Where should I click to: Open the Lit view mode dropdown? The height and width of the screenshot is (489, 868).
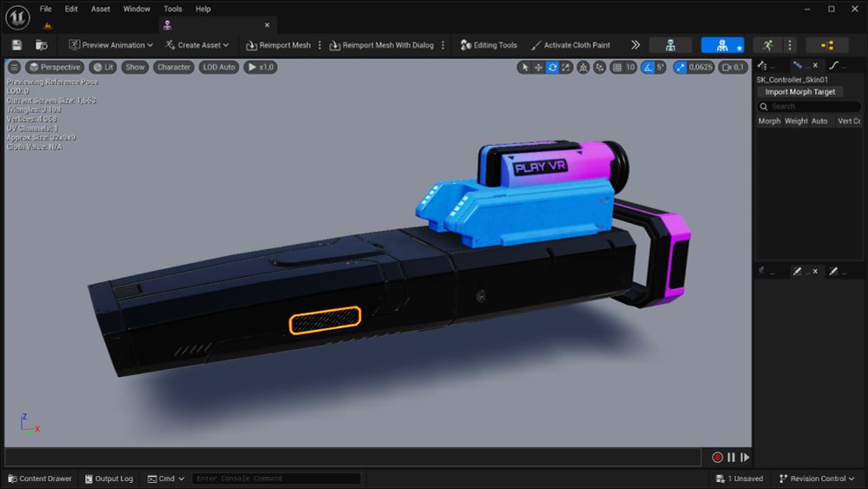103,67
